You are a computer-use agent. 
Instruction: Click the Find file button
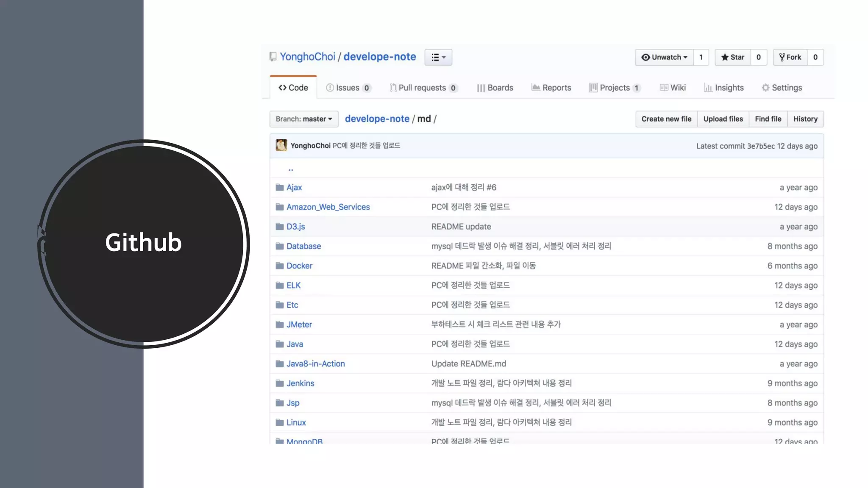tap(768, 119)
